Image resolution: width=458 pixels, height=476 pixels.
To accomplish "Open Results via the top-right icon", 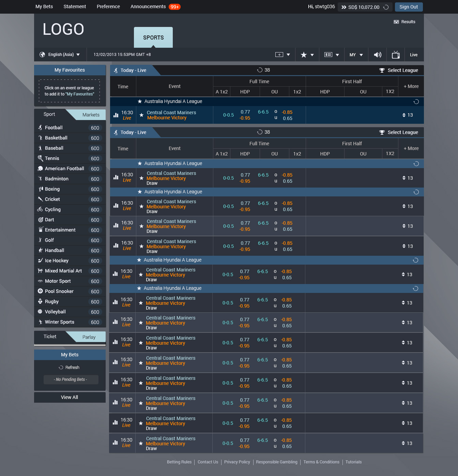I will point(396,22).
